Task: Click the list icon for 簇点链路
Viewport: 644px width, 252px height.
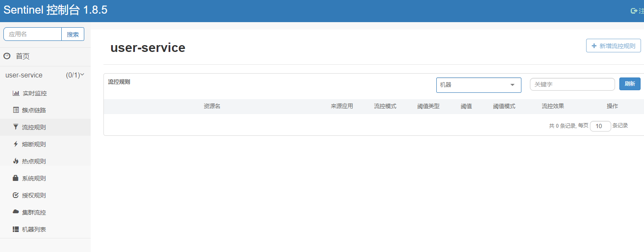Action: coord(16,110)
